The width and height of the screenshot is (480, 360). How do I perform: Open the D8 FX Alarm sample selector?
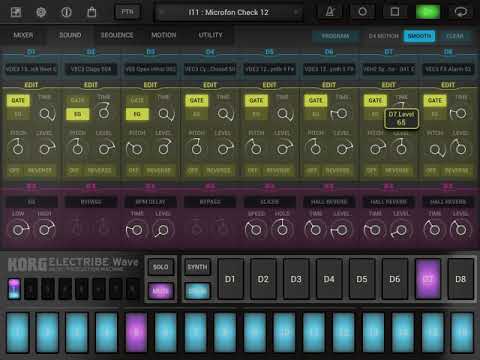tap(448, 69)
